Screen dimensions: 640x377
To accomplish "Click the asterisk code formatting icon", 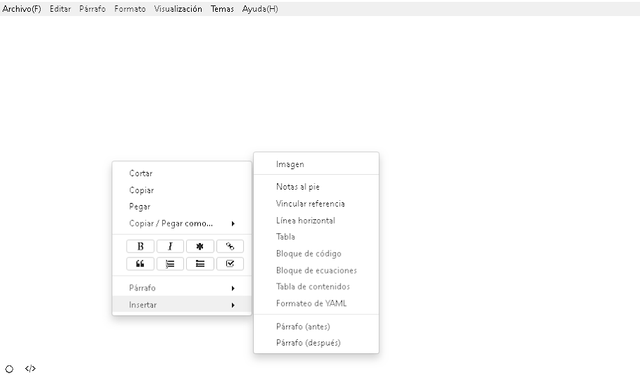I will 200,246.
